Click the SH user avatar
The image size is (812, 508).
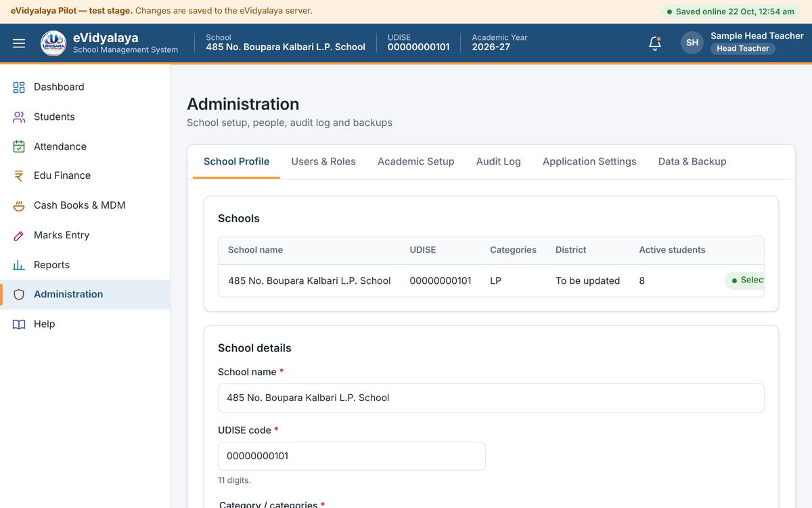(x=692, y=43)
